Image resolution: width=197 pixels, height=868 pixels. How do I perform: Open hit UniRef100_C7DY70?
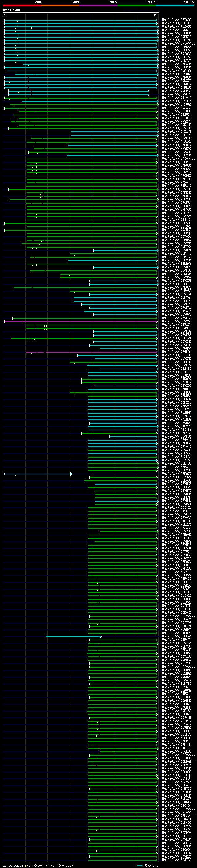pos(177,61)
